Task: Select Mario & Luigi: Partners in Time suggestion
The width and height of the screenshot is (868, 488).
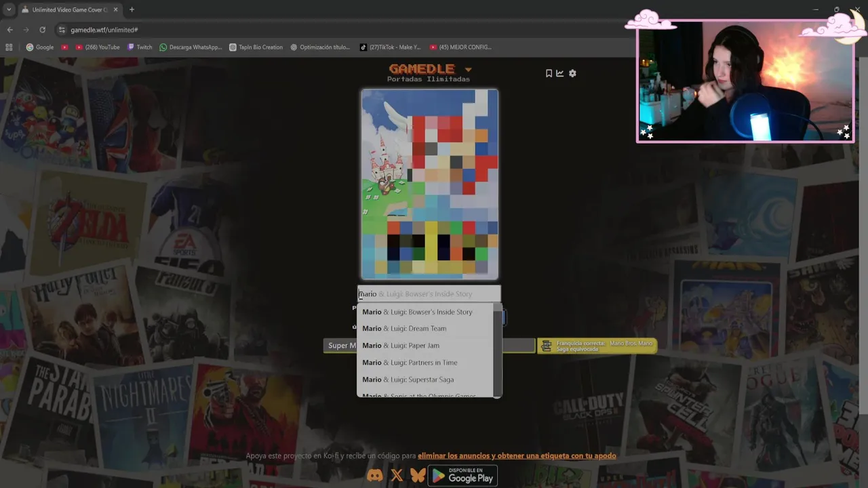Action: pyautogui.click(x=425, y=363)
